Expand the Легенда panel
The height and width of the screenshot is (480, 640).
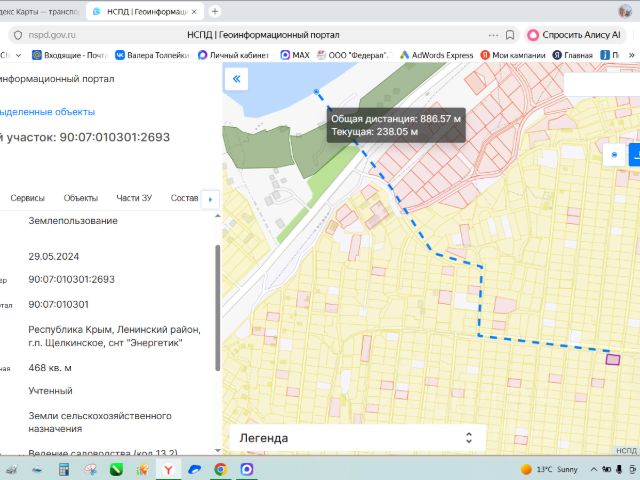point(358,438)
